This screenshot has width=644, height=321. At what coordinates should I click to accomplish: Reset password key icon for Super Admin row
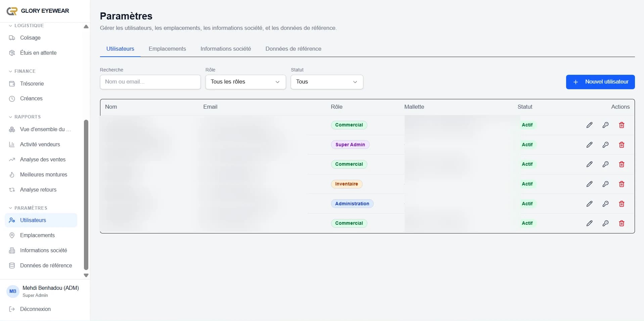[605, 145]
